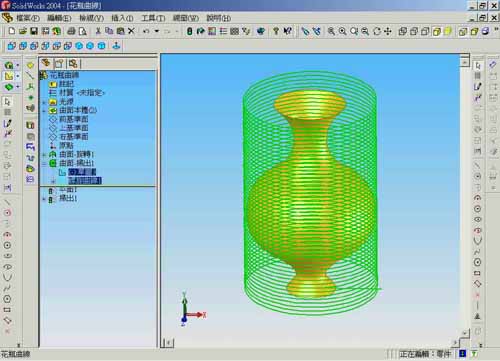500x361 pixels.
Task: Select the Rotate View icon
Action: (x=377, y=31)
